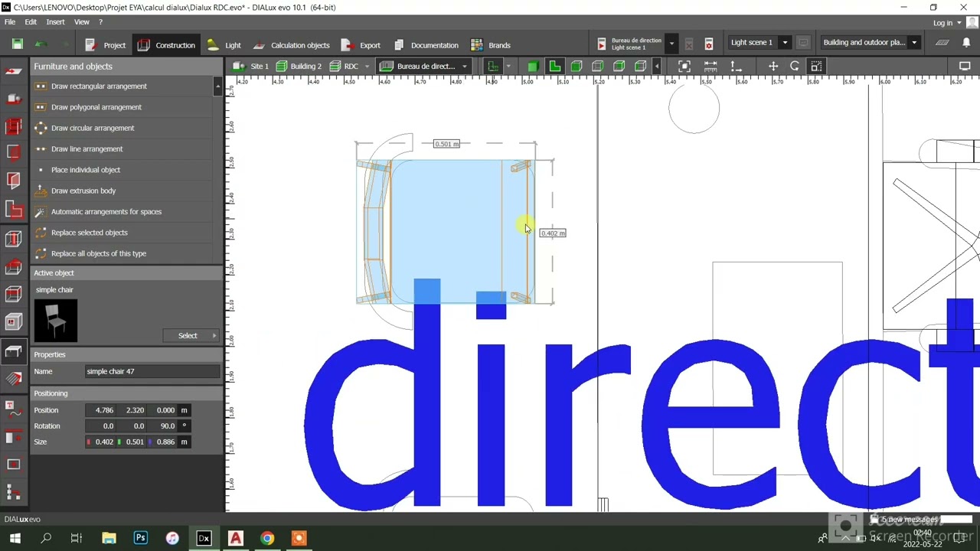
Task: Open the Light scene 1 dropdown
Action: click(x=785, y=43)
